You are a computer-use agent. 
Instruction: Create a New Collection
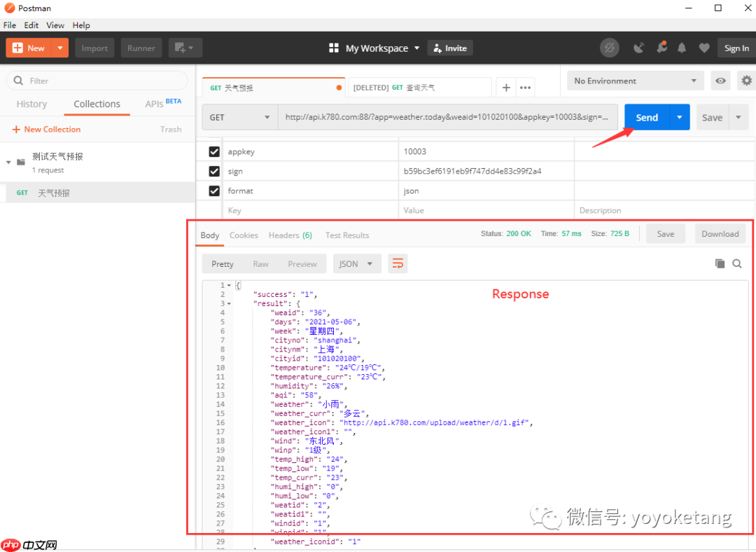(x=46, y=130)
